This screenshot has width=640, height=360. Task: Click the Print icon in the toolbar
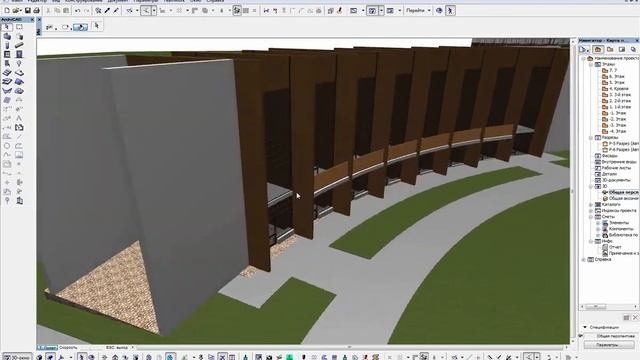pyautogui.click(x=36, y=11)
